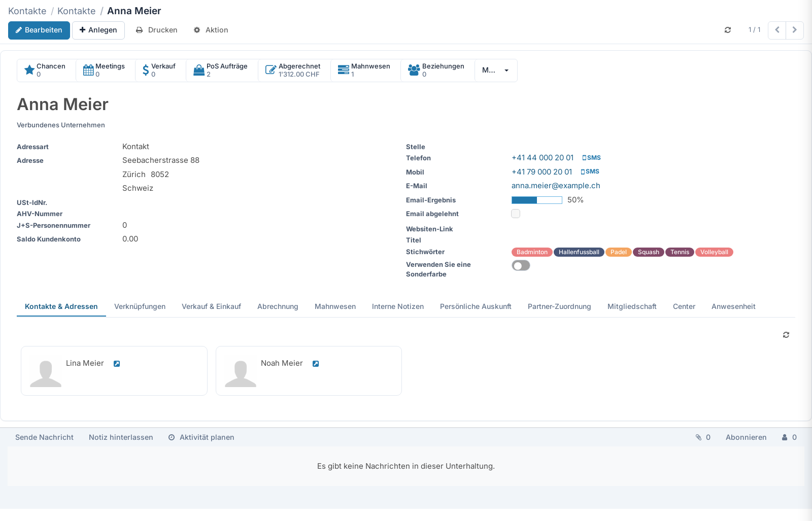Open Beziehungen people stat button
Viewport: 812px width, 521px height.
tap(437, 71)
